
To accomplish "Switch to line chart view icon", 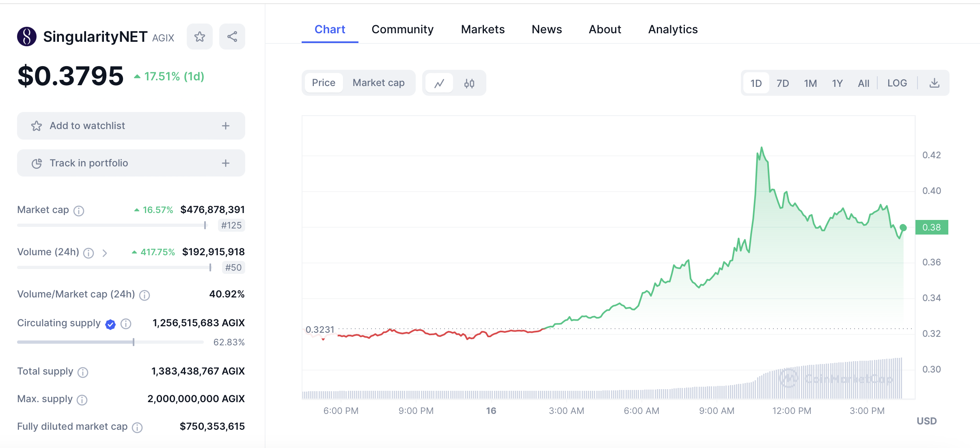I will point(439,83).
